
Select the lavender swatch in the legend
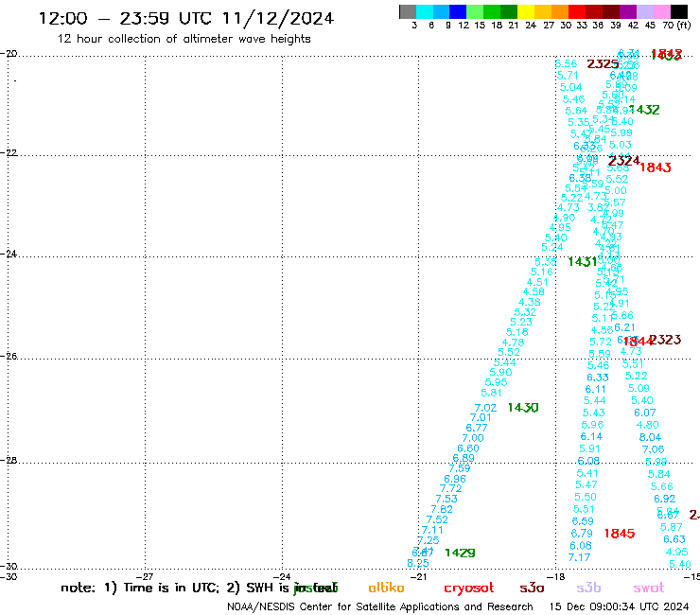point(644,11)
